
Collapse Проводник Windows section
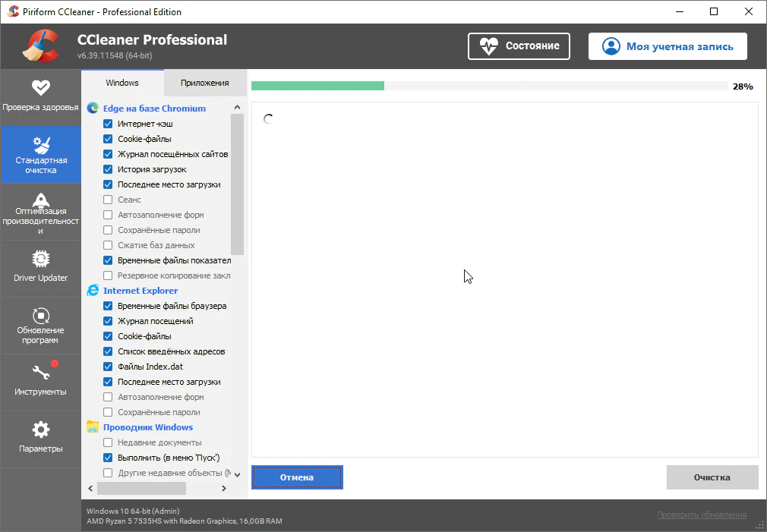pos(147,427)
